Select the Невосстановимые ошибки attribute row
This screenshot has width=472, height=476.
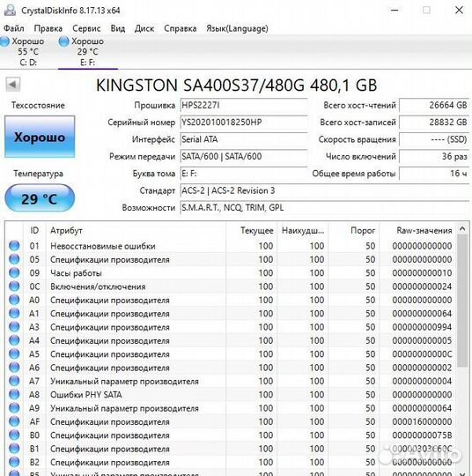[x=231, y=246]
